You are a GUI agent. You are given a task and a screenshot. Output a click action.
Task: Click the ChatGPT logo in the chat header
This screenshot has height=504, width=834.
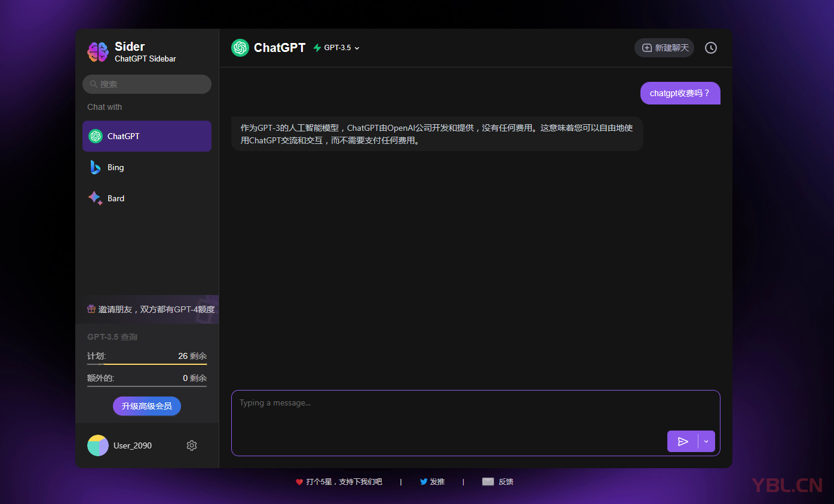click(x=240, y=48)
